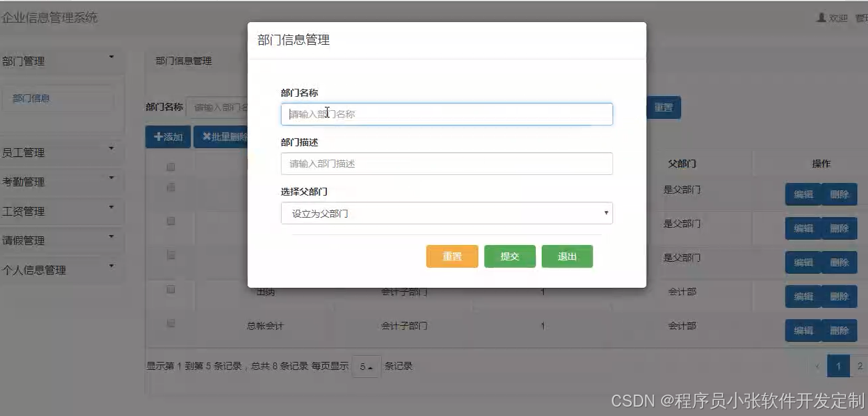
Task: Click the 退出 exit button in the dialog
Action: (567, 255)
